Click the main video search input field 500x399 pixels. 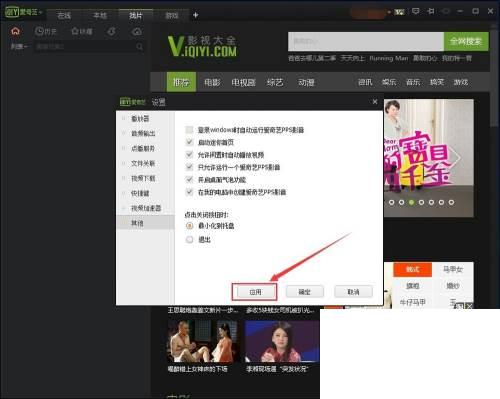(366, 41)
